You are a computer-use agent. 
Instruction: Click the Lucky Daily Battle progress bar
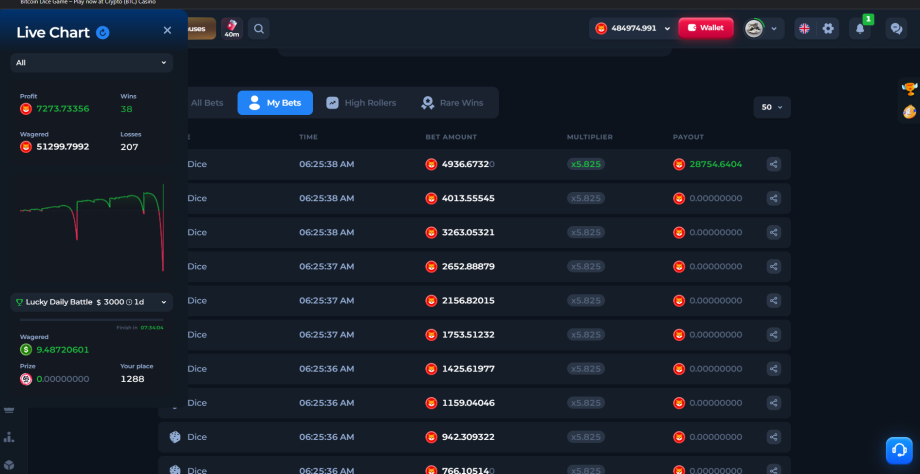click(92, 320)
